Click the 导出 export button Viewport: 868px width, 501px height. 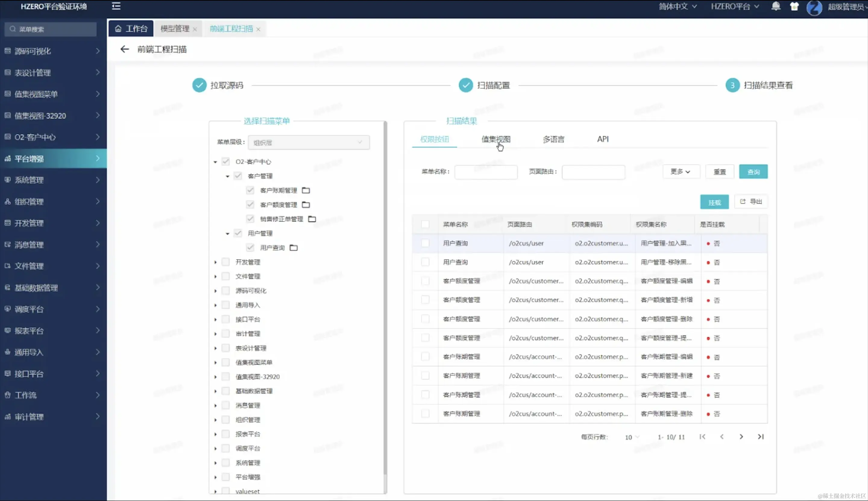coord(751,202)
